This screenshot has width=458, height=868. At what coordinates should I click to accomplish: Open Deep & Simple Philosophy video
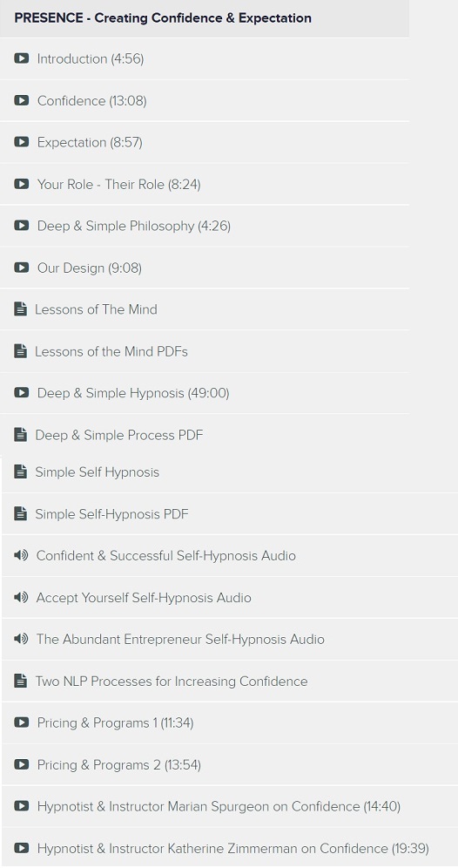pyautogui.click(x=205, y=226)
